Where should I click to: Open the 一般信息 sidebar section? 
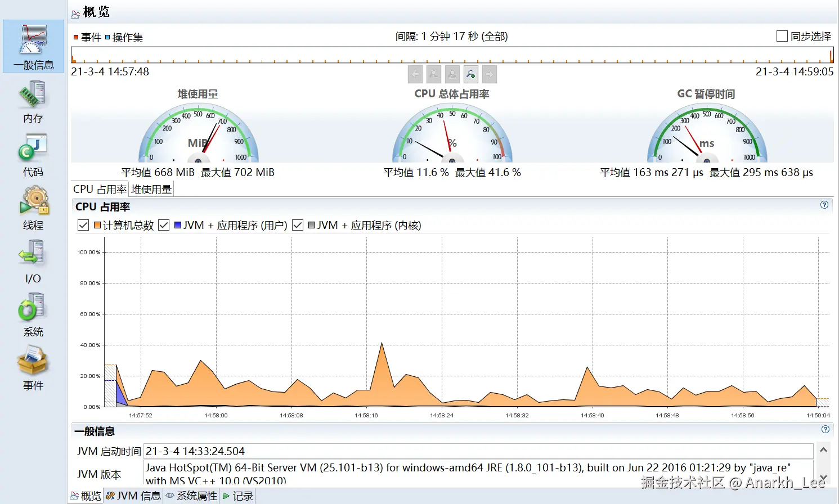(x=34, y=47)
